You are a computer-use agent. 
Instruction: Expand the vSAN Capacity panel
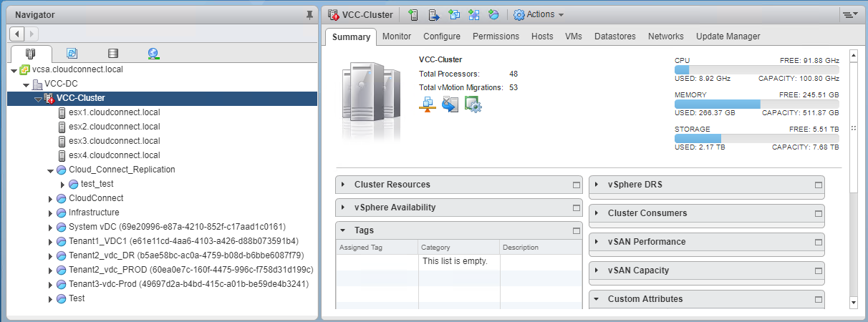pos(597,270)
